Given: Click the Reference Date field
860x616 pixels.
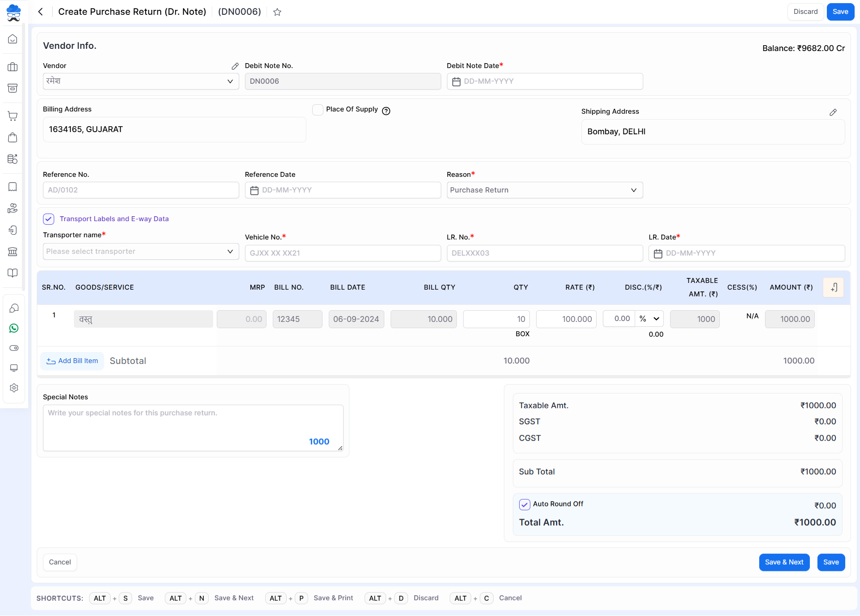Looking at the screenshot, I should tap(343, 190).
